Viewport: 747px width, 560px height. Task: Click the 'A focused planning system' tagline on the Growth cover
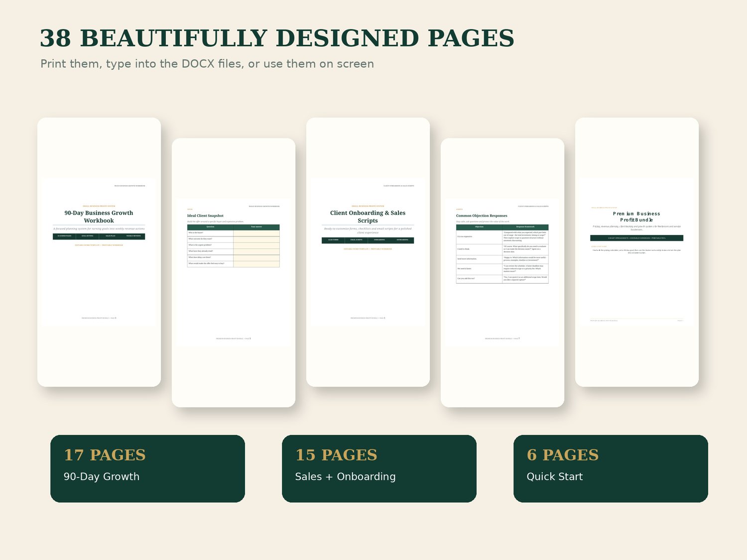pyautogui.click(x=99, y=229)
